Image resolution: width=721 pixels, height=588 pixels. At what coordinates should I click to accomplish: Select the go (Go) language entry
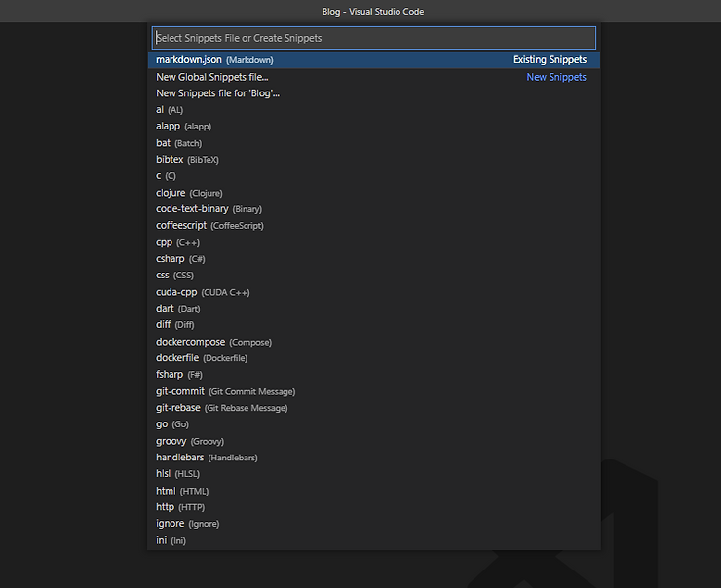[x=172, y=424]
